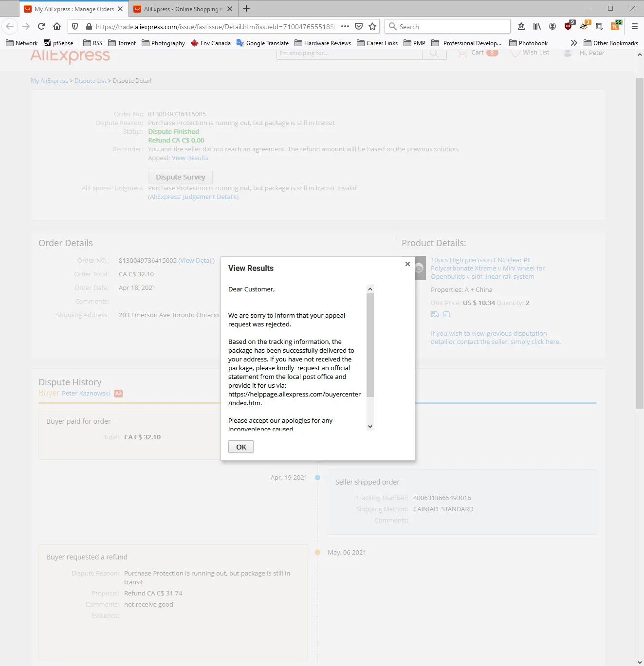Open AliExpress' Judgement Details link
The width and height of the screenshot is (644, 666).
click(193, 197)
